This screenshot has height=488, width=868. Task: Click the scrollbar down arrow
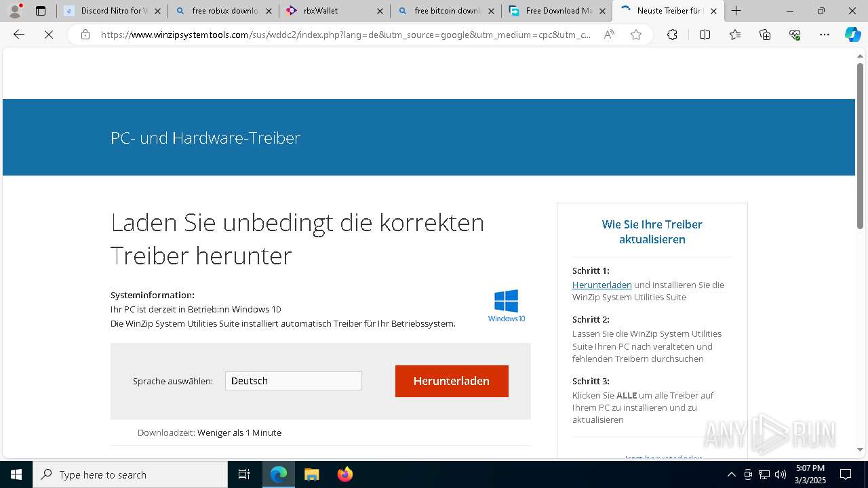click(x=861, y=449)
